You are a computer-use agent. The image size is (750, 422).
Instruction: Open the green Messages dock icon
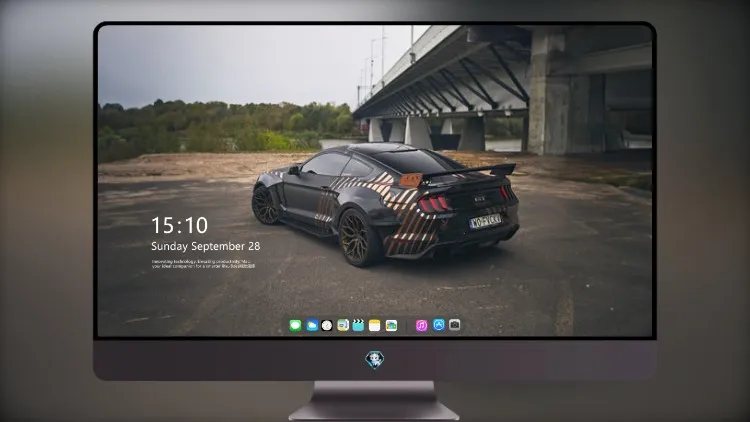coord(296,325)
